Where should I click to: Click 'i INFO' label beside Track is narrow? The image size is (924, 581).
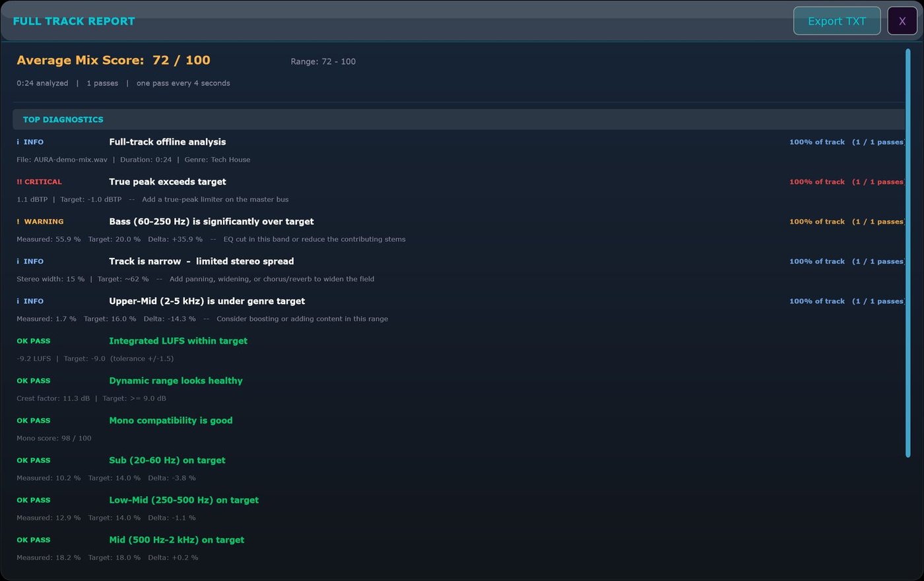click(x=30, y=261)
